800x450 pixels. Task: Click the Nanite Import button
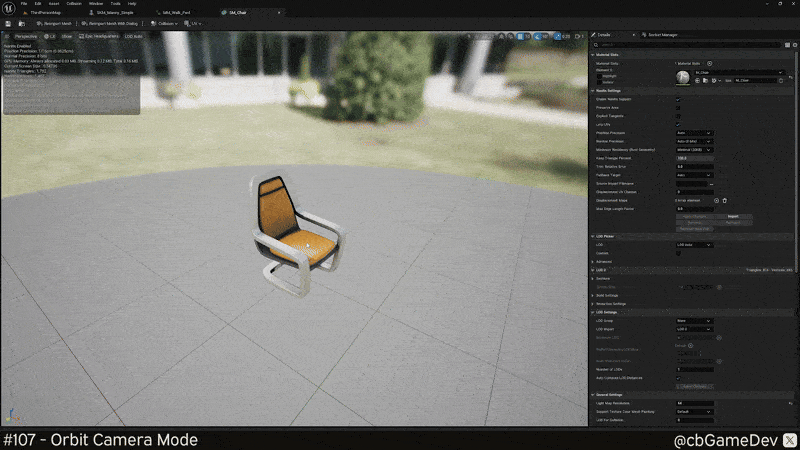733,216
